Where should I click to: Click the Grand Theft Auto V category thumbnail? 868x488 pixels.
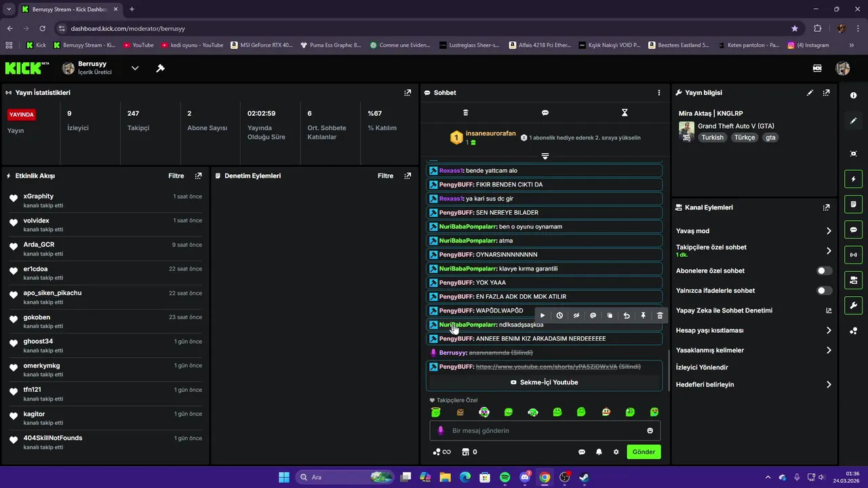click(x=686, y=131)
